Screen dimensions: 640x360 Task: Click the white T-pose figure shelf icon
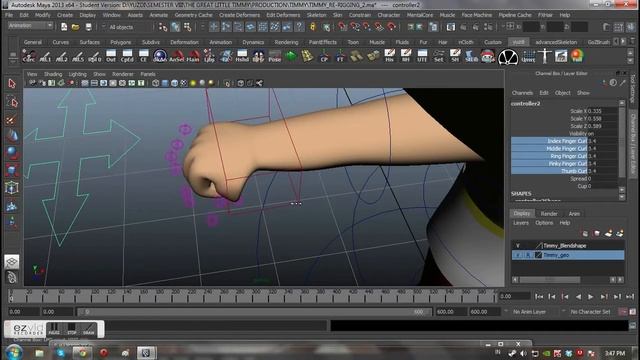(x=545, y=56)
